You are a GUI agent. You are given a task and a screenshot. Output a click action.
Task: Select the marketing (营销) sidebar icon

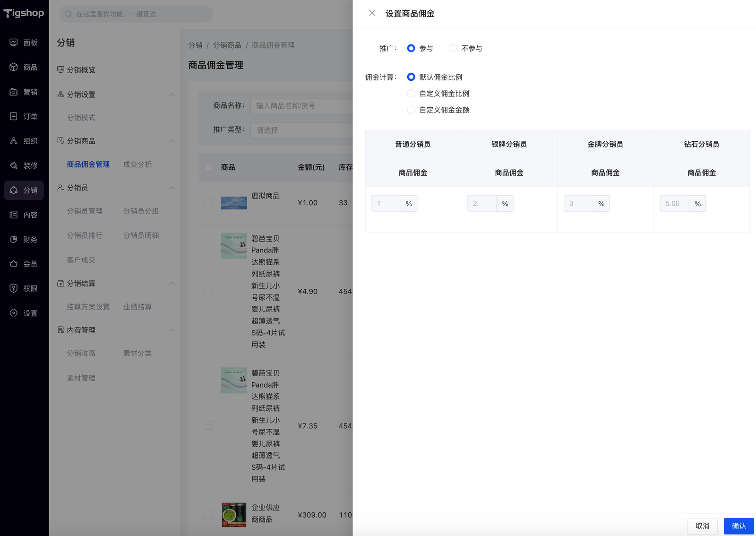[x=14, y=92]
